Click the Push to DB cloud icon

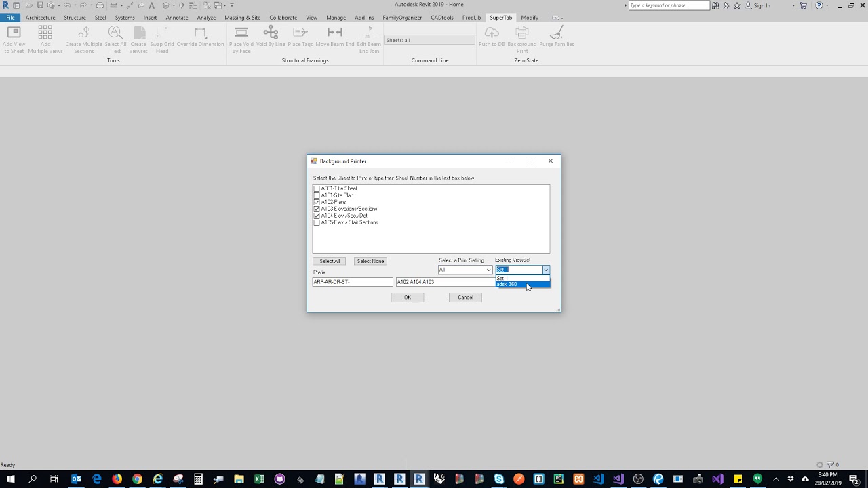(x=492, y=32)
